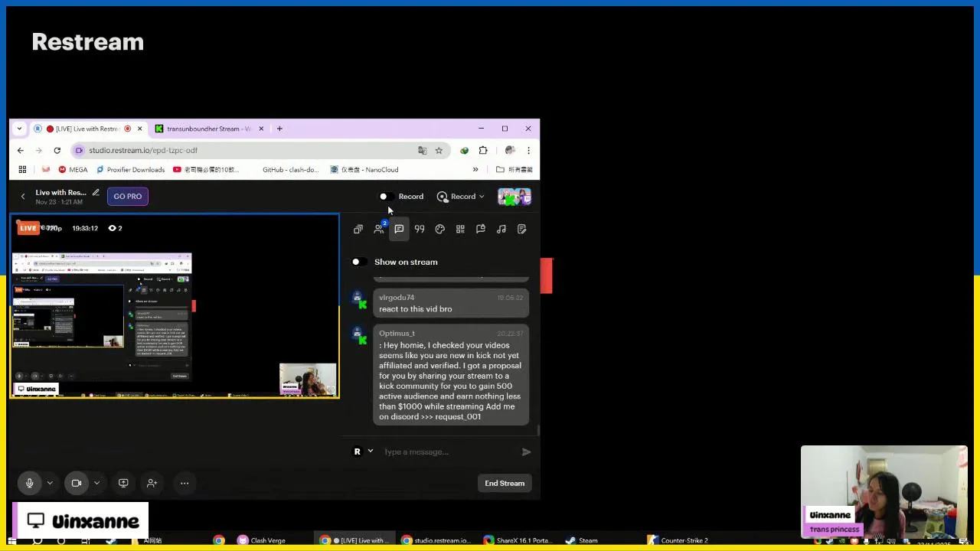Switch to LIVE Live with Restream tab
Image resolution: width=980 pixels, height=551 pixels.
(x=88, y=129)
